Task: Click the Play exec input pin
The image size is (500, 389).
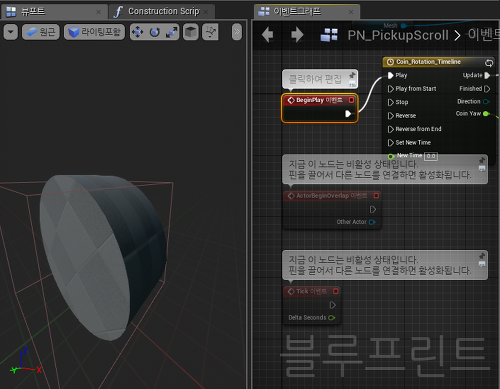Action: (391, 75)
